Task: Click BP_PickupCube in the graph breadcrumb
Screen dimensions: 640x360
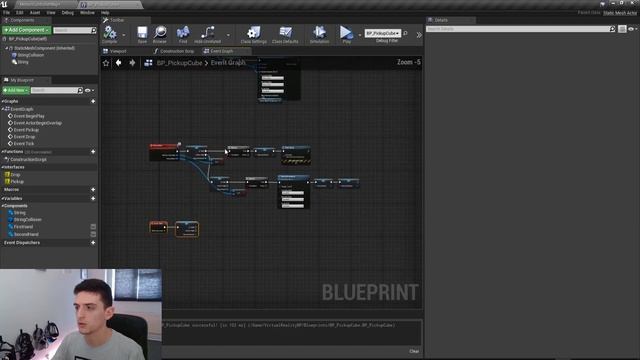Action: tap(180, 63)
